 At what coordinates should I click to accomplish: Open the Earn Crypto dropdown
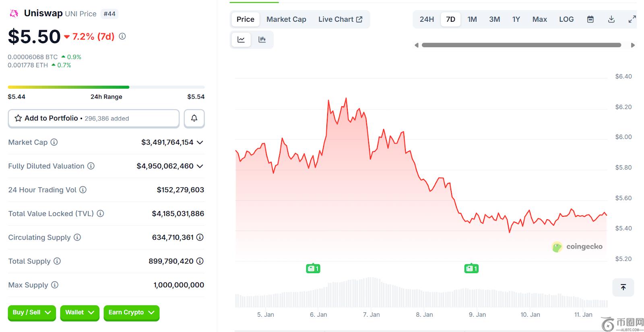pos(131,313)
